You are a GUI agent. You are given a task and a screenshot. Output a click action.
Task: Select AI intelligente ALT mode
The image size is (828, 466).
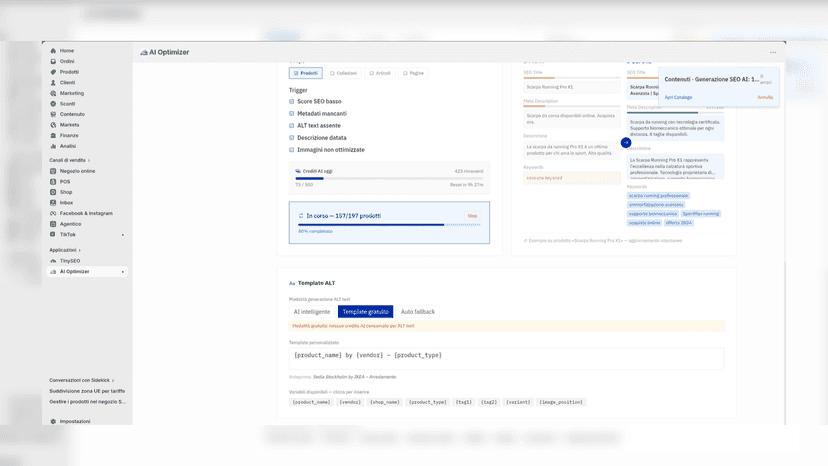coord(312,312)
